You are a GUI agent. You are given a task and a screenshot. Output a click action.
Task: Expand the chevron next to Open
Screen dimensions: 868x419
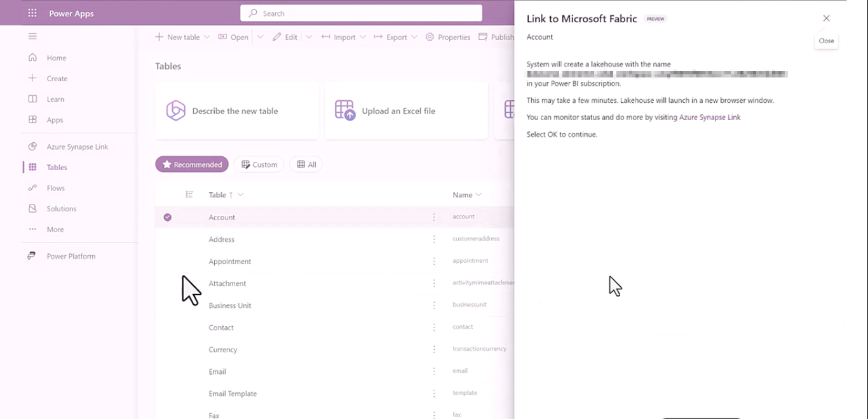tap(261, 37)
